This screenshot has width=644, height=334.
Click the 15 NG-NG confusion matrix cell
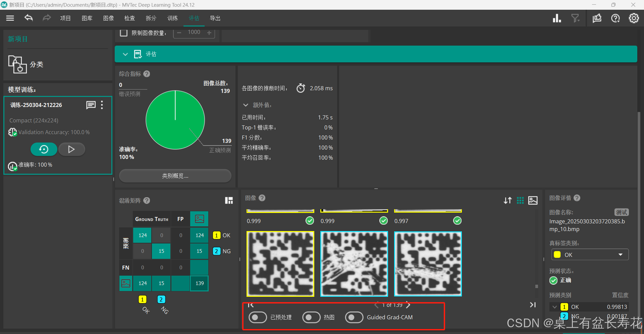coord(161,251)
